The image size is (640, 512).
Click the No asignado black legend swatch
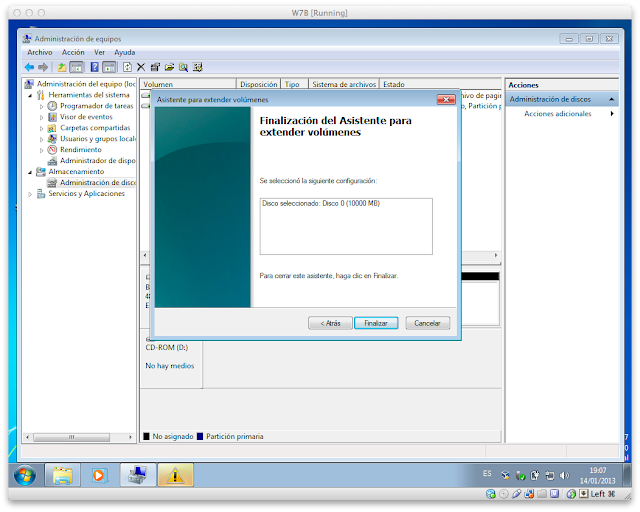(147, 436)
